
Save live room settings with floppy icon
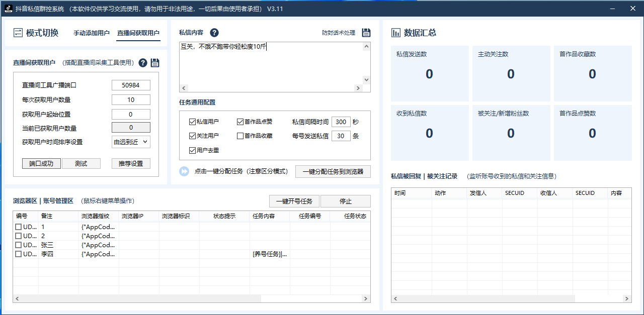pyautogui.click(x=155, y=63)
